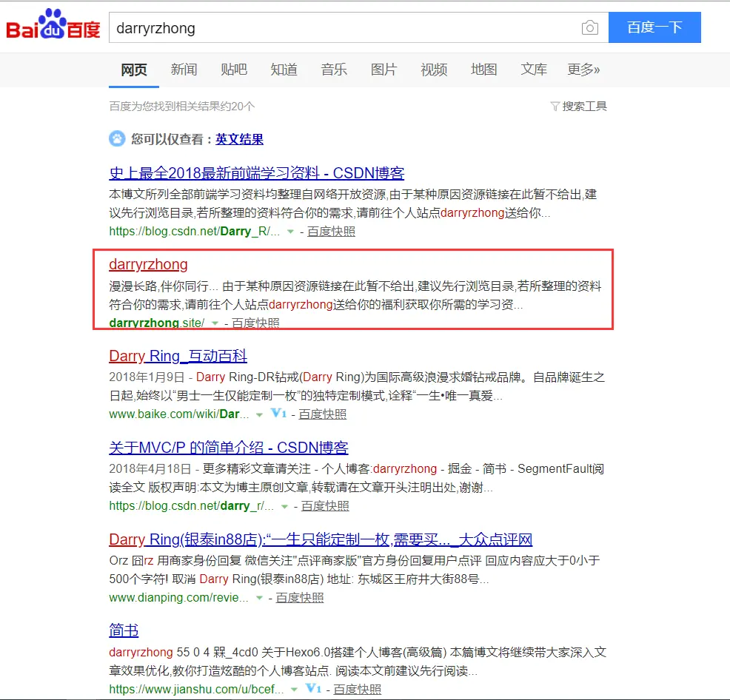Open 百度快照 for blog.csdn.net/Darry_R result
Viewport: 730px width, 700px height.
331,232
